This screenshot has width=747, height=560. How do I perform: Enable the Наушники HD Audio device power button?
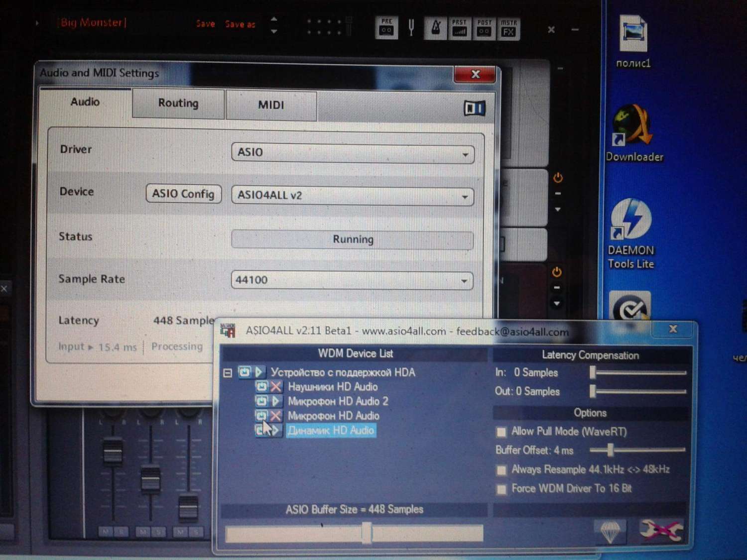[x=261, y=386]
